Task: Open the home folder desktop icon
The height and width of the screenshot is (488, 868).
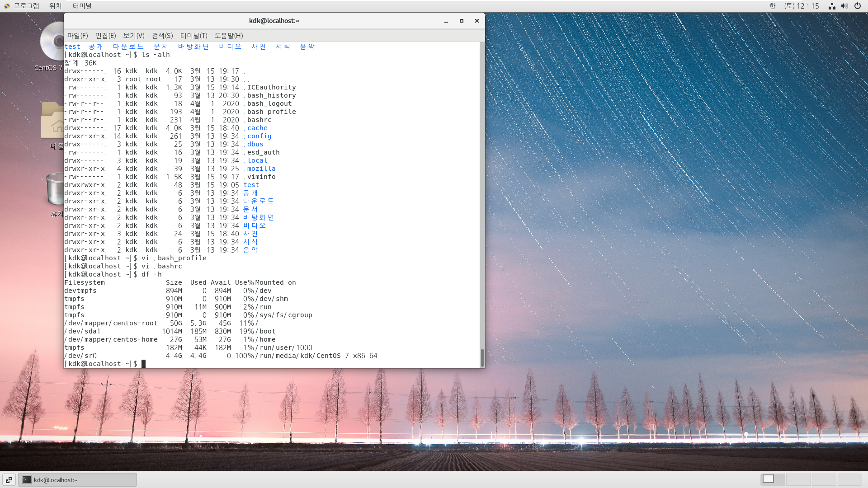Action: coord(52,121)
